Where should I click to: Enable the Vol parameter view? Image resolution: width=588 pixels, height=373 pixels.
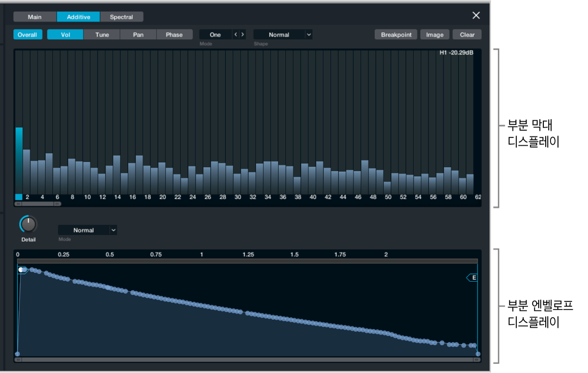[x=65, y=35]
